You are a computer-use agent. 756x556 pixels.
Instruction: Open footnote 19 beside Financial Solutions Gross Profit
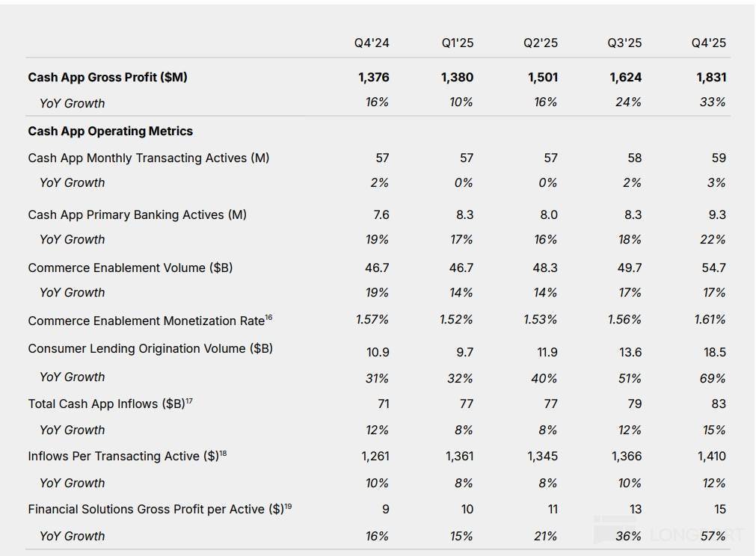(x=288, y=506)
